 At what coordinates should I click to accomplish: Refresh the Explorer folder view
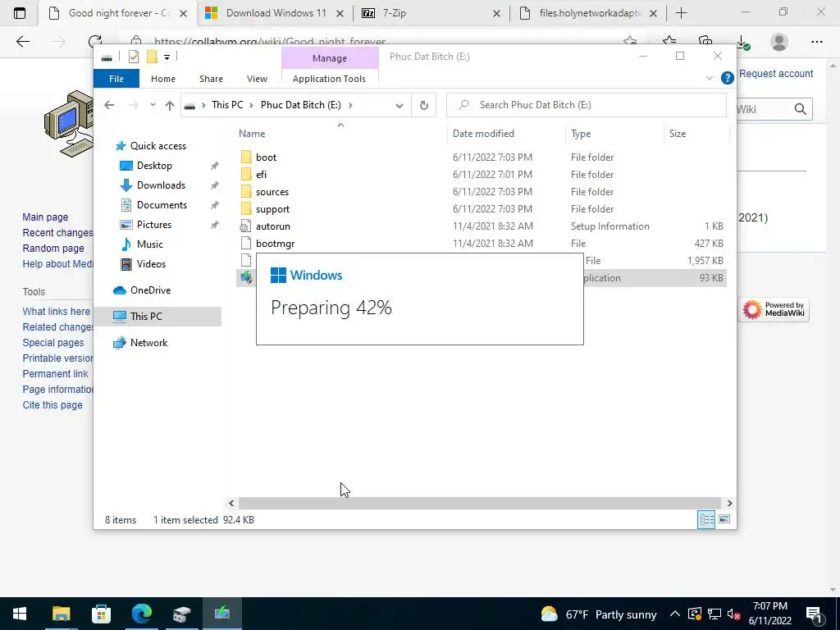tap(424, 106)
